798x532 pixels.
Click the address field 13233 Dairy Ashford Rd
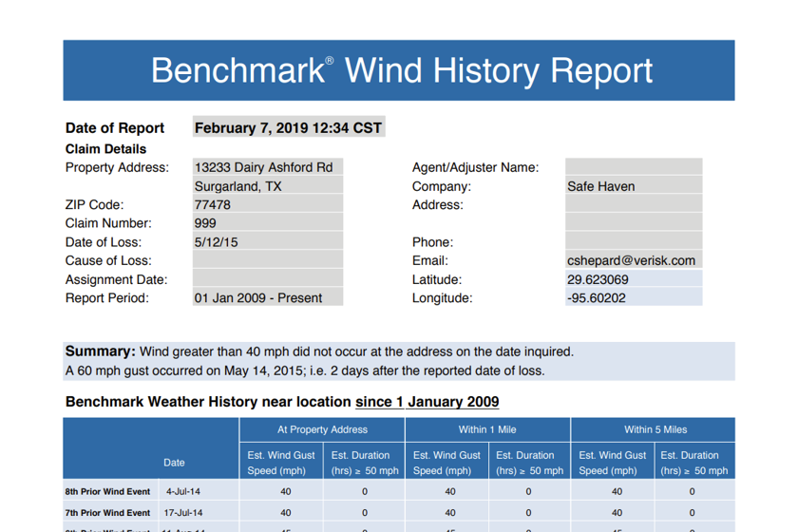pyautogui.click(x=268, y=167)
